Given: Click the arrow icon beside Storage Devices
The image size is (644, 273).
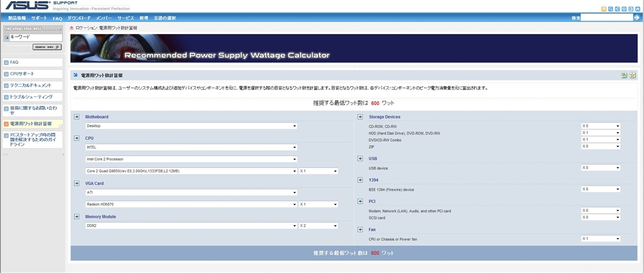Looking at the screenshot, I should pos(360,117).
